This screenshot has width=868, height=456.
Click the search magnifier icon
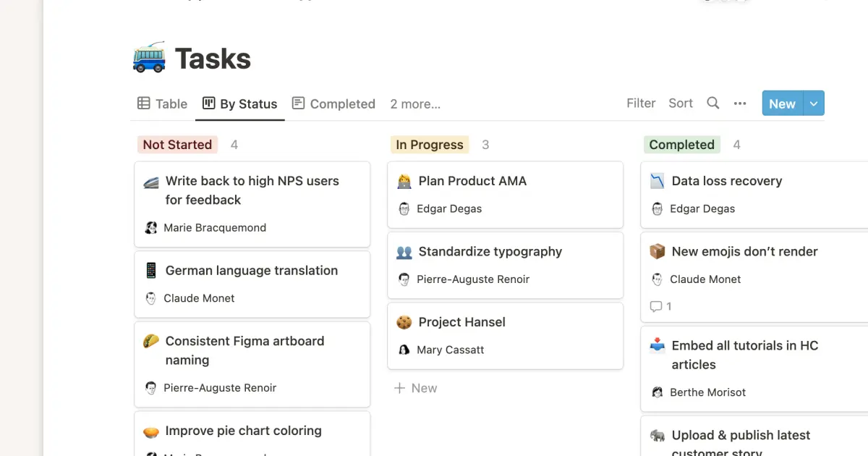point(712,104)
